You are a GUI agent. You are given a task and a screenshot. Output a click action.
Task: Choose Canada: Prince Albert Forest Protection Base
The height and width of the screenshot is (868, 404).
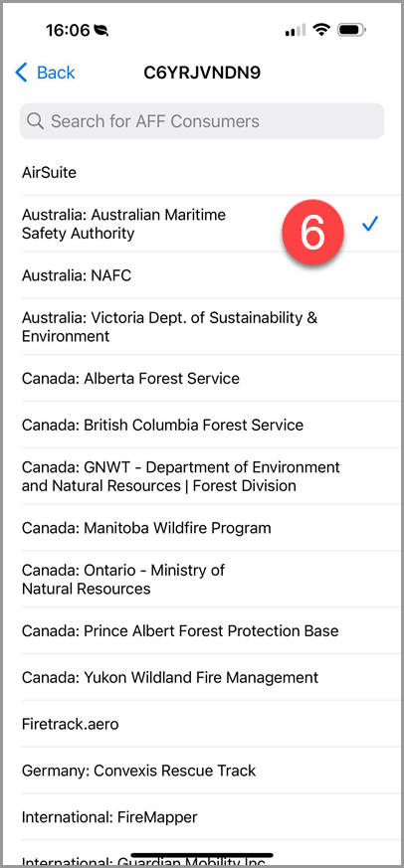click(x=211, y=630)
